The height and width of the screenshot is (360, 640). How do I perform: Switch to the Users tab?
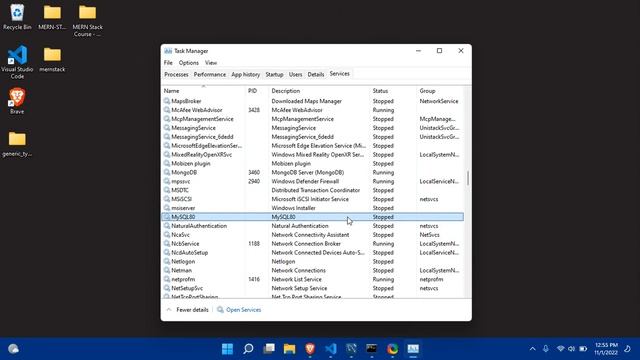(x=296, y=75)
